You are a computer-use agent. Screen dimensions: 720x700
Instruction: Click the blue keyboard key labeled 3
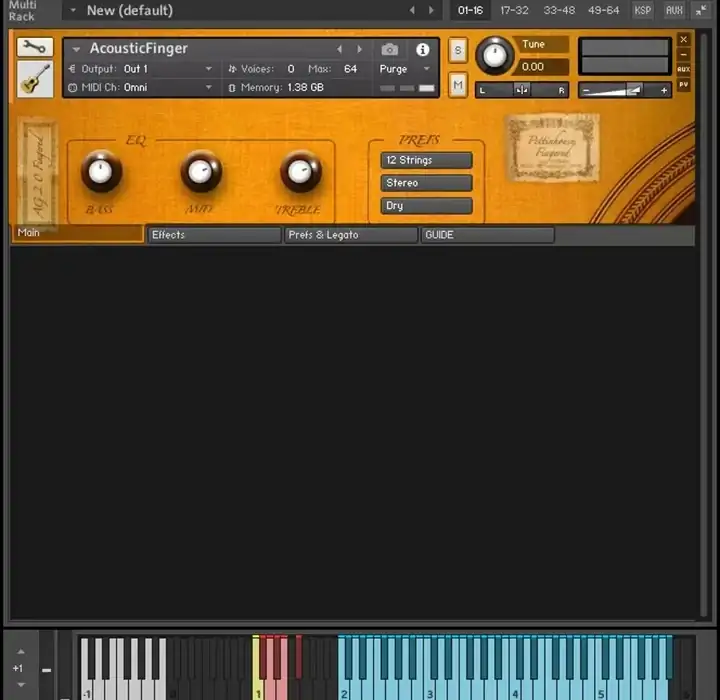[430, 689]
